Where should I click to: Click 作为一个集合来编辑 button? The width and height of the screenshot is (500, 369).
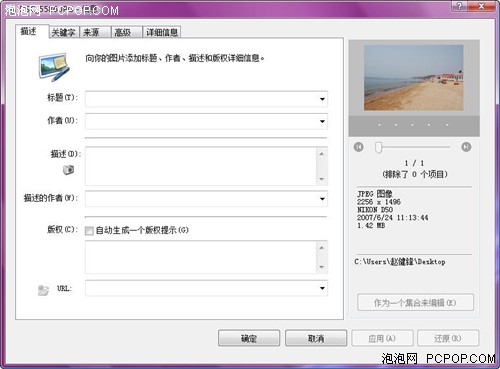(x=415, y=302)
